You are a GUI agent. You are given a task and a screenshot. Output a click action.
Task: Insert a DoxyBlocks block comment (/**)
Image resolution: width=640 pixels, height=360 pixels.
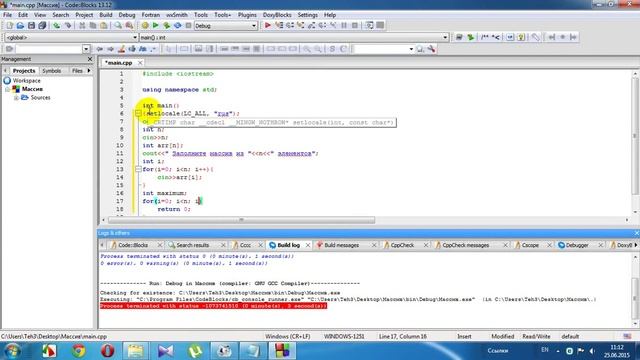(x=484, y=37)
